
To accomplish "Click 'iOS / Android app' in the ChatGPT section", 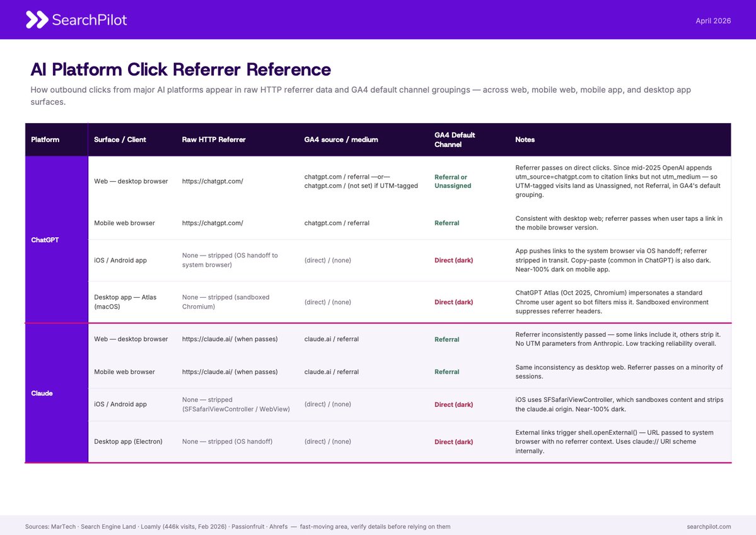I will (120, 260).
